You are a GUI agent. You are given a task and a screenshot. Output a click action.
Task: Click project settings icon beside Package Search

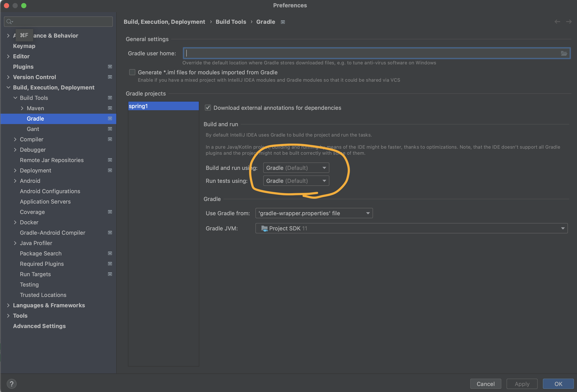[x=110, y=253]
